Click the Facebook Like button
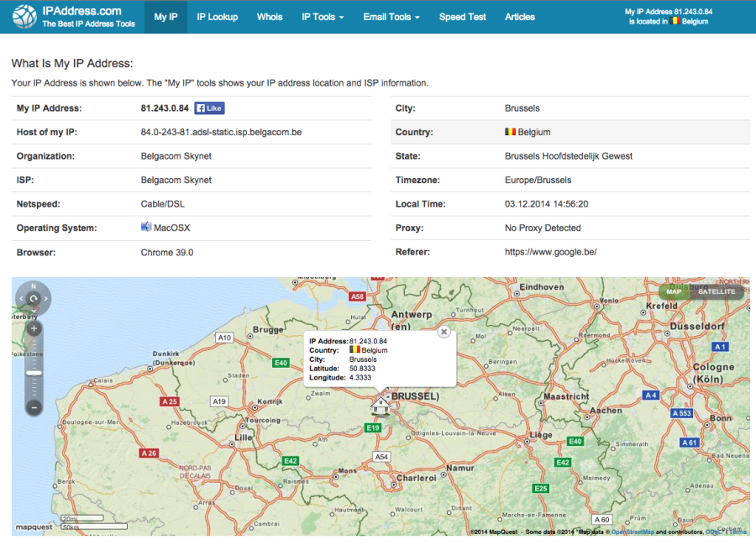Screen dimensions: 756x545 click(x=209, y=107)
